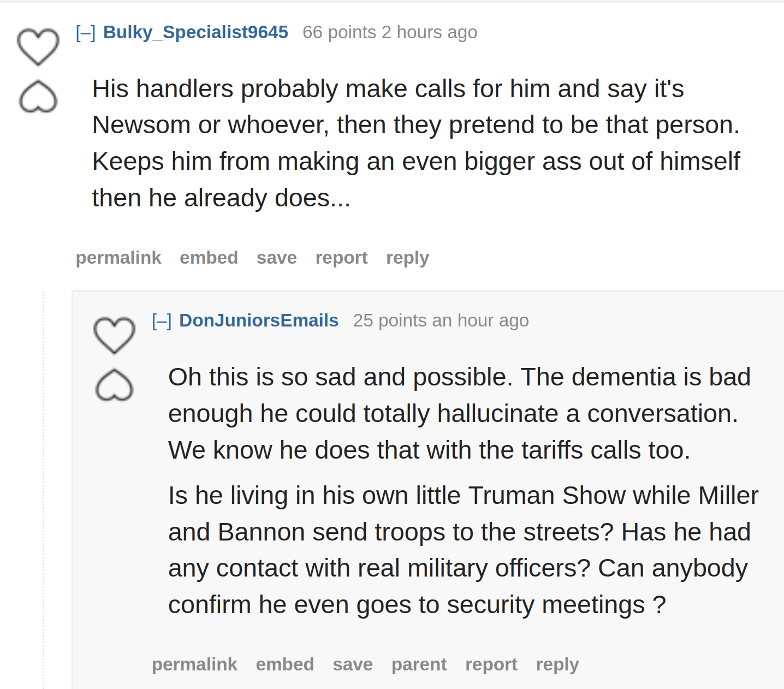Image resolution: width=784 pixels, height=689 pixels.
Task: Report the top-level comment
Action: (x=341, y=258)
